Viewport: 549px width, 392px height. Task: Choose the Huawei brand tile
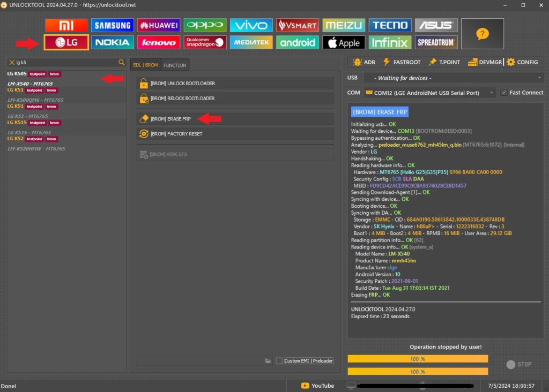(x=159, y=25)
